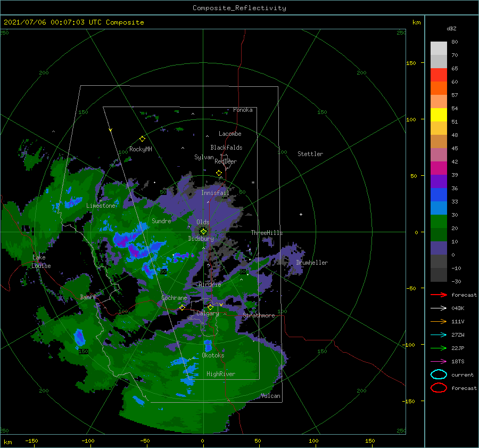479x448 pixels.
Task: Click the Banff town label
Action: pyautogui.click(x=88, y=297)
